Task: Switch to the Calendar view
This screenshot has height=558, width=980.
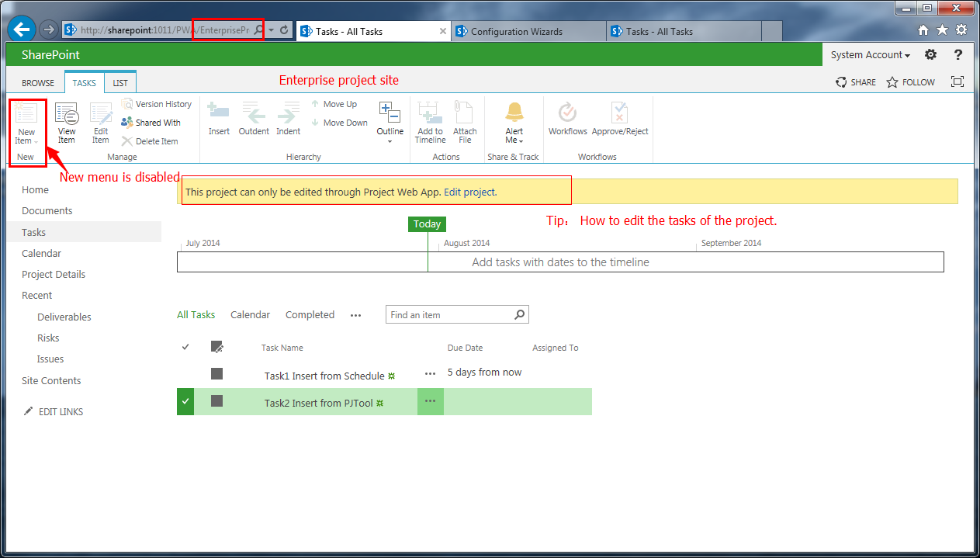Action: click(250, 315)
